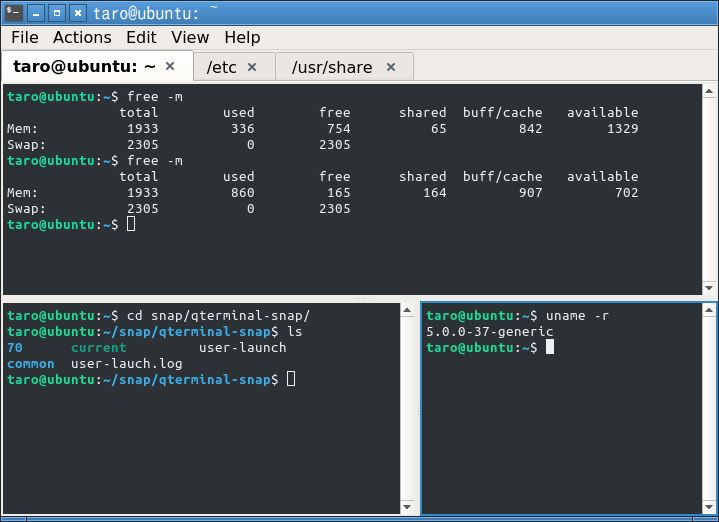Click the used memory value 336
The width and height of the screenshot is (719, 522).
[243, 128]
